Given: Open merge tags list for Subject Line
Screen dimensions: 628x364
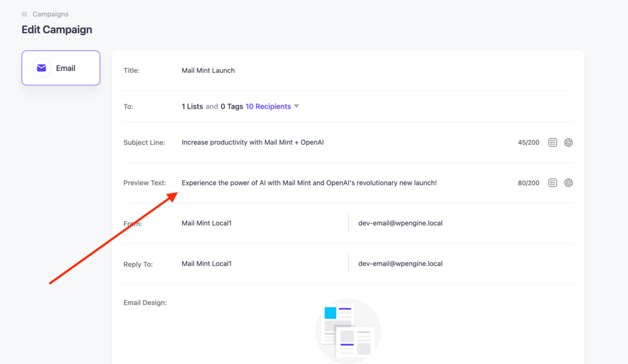Looking at the screenshot, I should pos(553,142).
